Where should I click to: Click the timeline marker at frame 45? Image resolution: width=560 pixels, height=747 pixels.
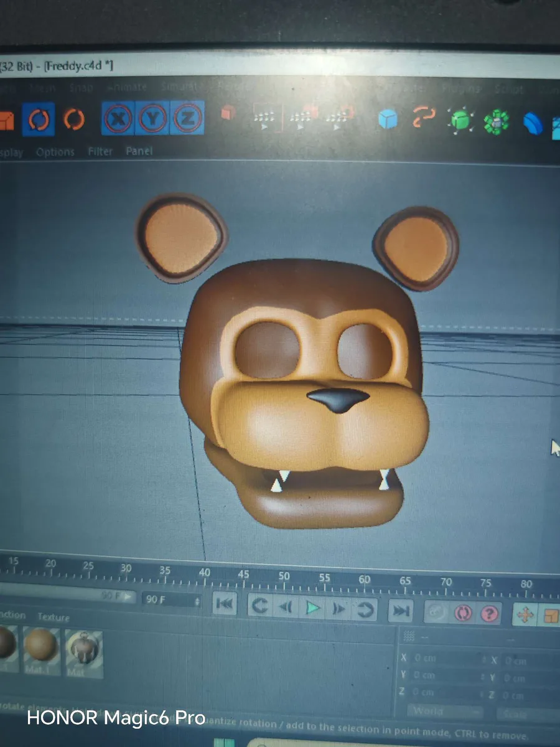(243, 574)
